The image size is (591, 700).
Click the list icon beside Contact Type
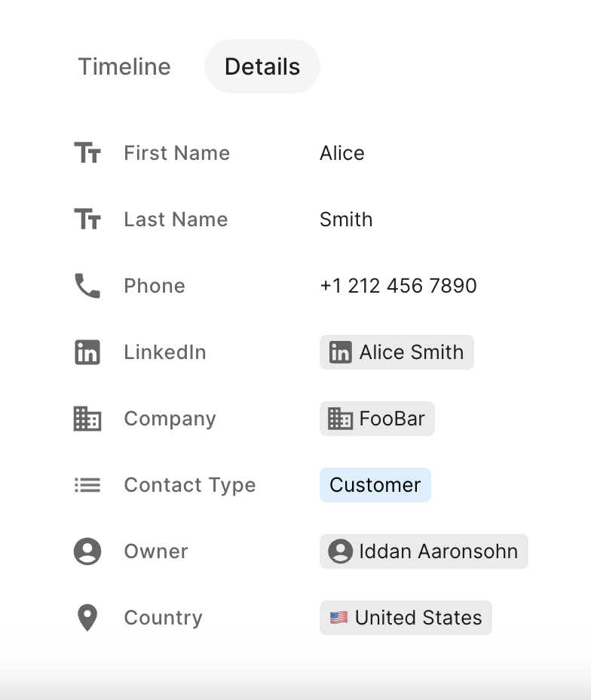[86, 485]
